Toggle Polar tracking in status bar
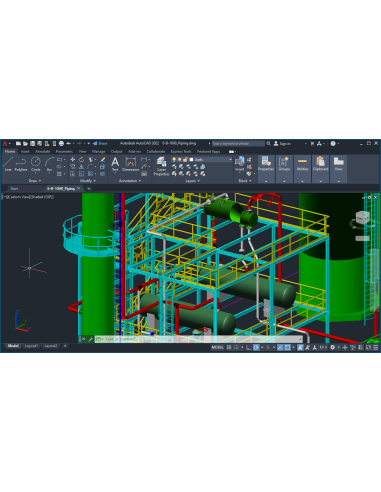The image size is (381, 492). click(256, 347)
